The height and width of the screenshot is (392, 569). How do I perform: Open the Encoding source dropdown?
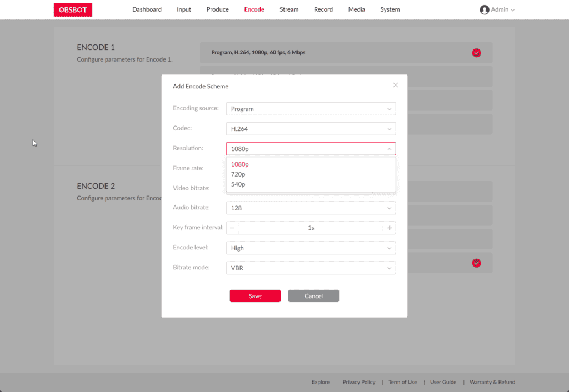pos(311,109)
